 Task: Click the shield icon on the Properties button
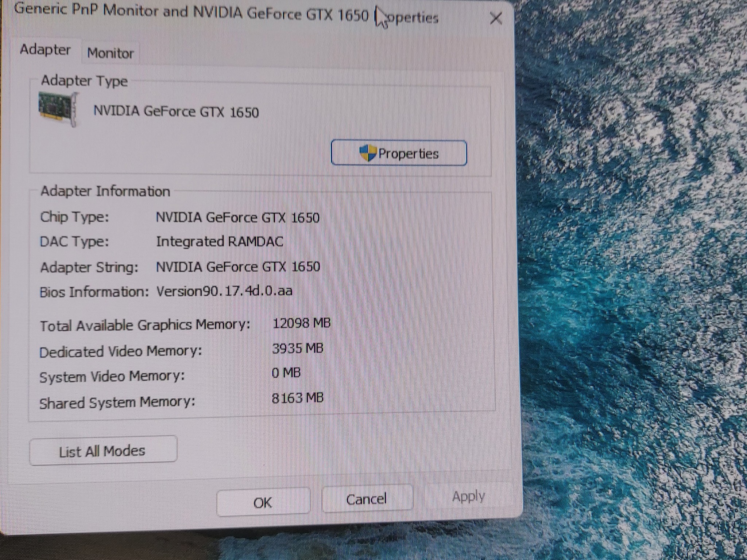click(367, 153)
